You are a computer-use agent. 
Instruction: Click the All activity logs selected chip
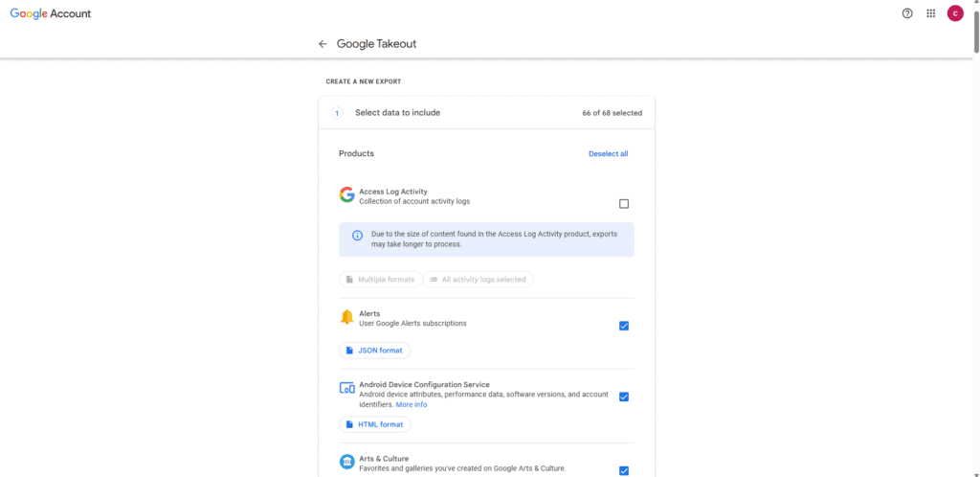point(478,280)
